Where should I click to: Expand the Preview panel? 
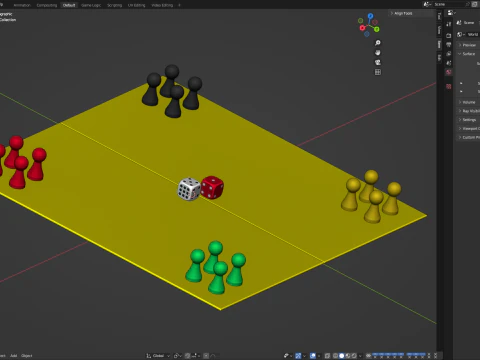(468, 45)
